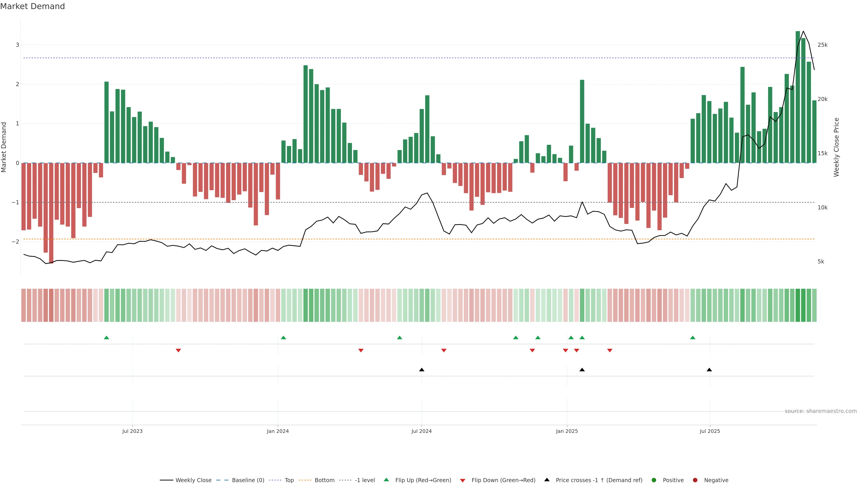
Task: Click the Flip Up green triangle legend icon
Action: click(387, 480)
